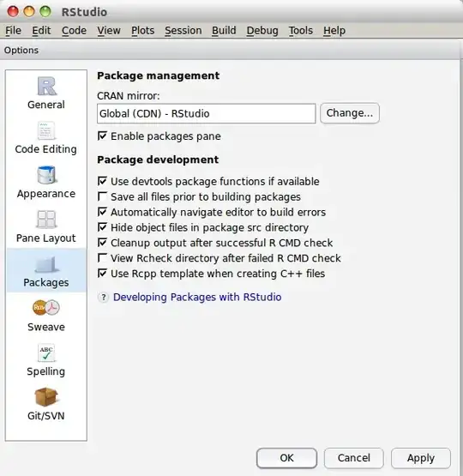Open the General options section icon
463x476 pixels.
[x=46, y=86]
